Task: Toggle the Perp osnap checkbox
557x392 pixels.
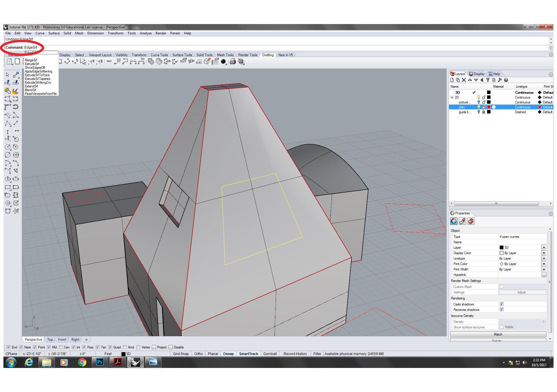Action: click(x=84, y=347)
